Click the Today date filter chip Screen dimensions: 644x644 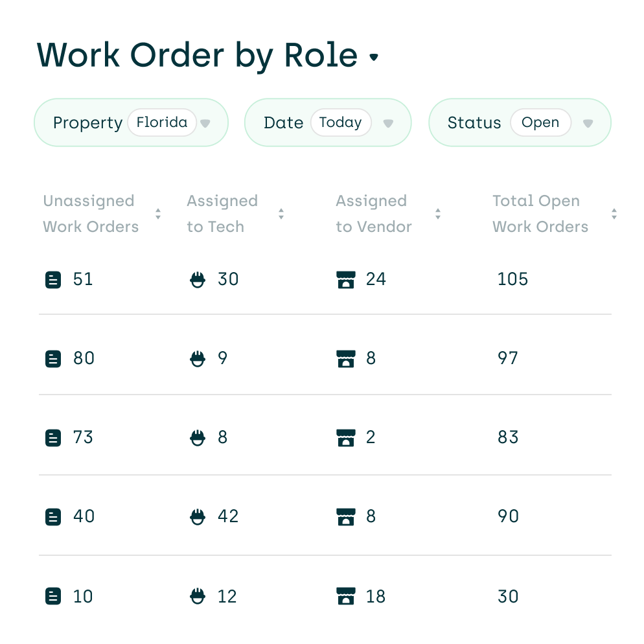pos(341,122)
